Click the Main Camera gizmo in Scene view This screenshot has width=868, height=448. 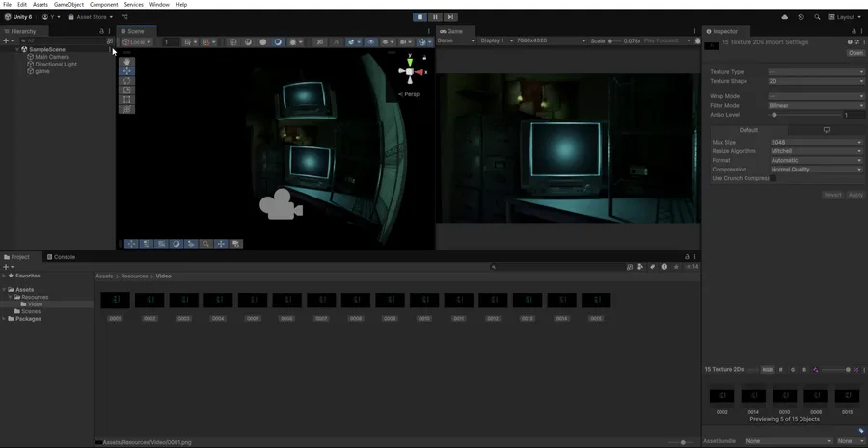point(281,204)
